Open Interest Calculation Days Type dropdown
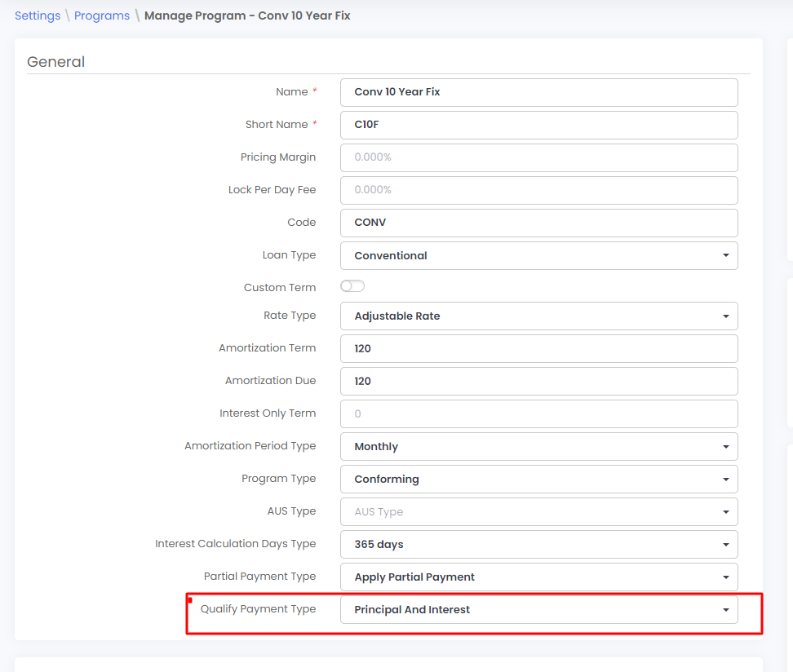The image size is (793, 672). click(x=538, y=544)
